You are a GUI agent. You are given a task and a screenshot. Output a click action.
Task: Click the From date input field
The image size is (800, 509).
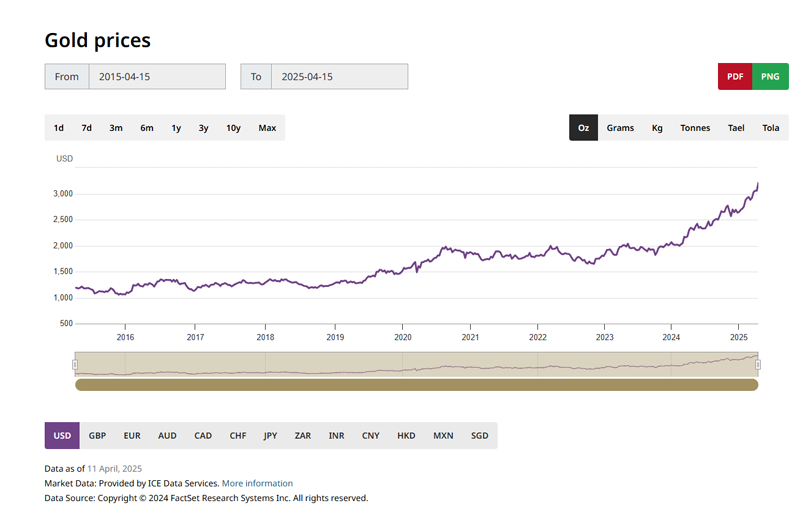click(156, 76)
